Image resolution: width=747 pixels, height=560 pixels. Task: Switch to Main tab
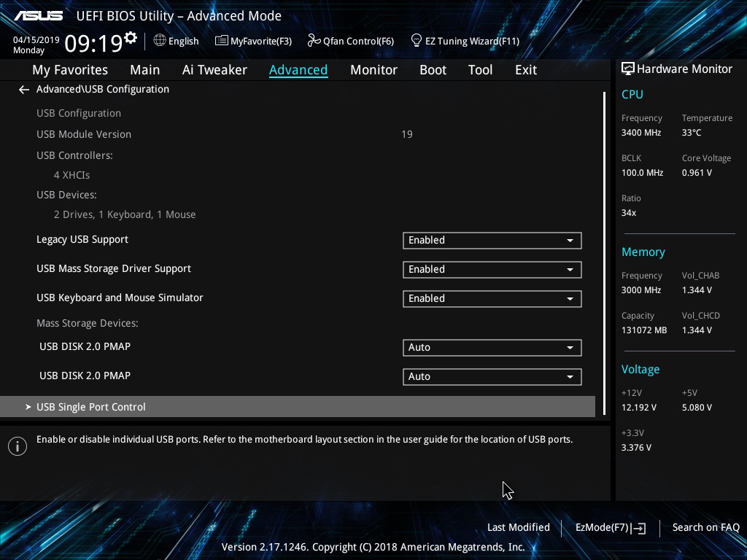pos(145,70)
